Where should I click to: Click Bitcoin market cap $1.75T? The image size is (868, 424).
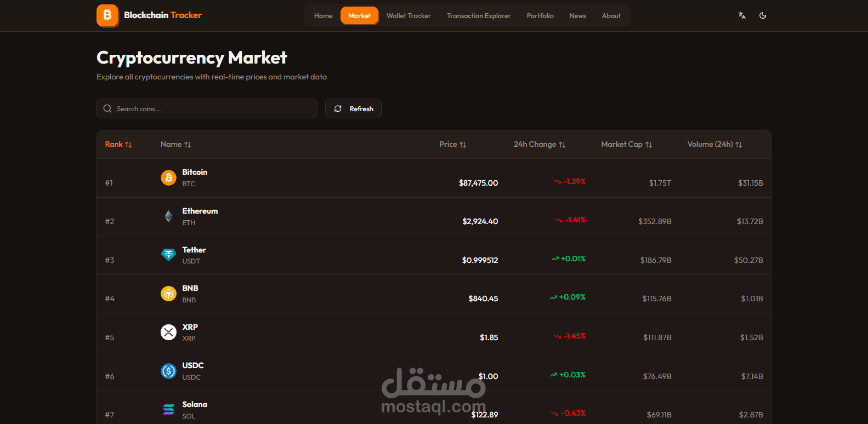pyautogui.click(x=660, y=183)
